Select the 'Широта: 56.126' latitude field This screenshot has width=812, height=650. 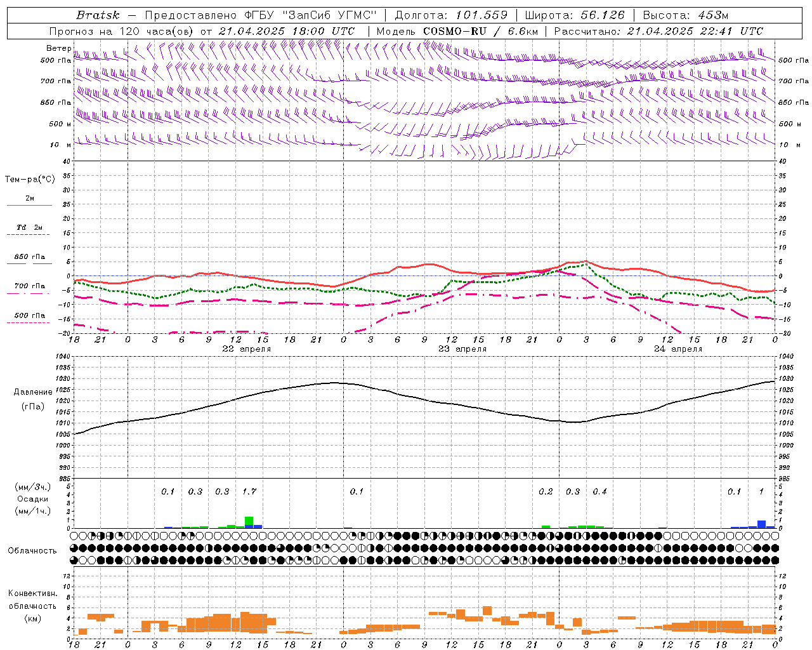[x=575, y=15]
